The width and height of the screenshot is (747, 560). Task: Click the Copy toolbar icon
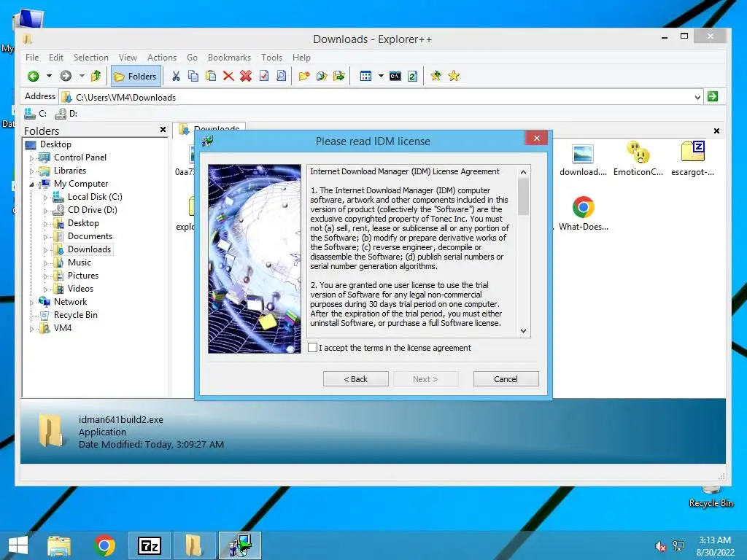click(193, 76)
